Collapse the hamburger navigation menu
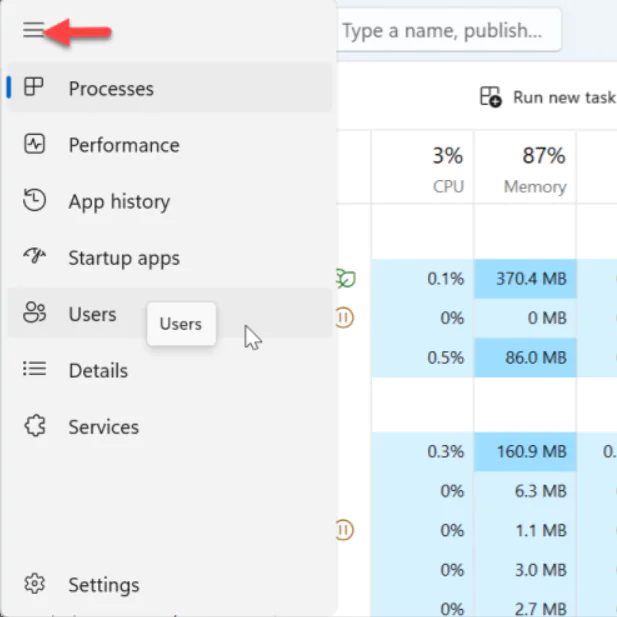The height and width of the screenshot is (617, 617). coord(34,31)
